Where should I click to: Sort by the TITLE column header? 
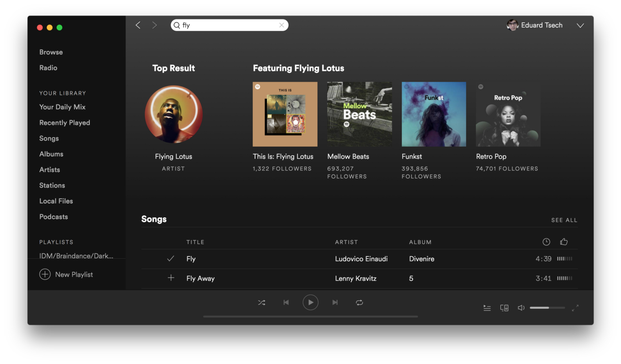[195, 242]
